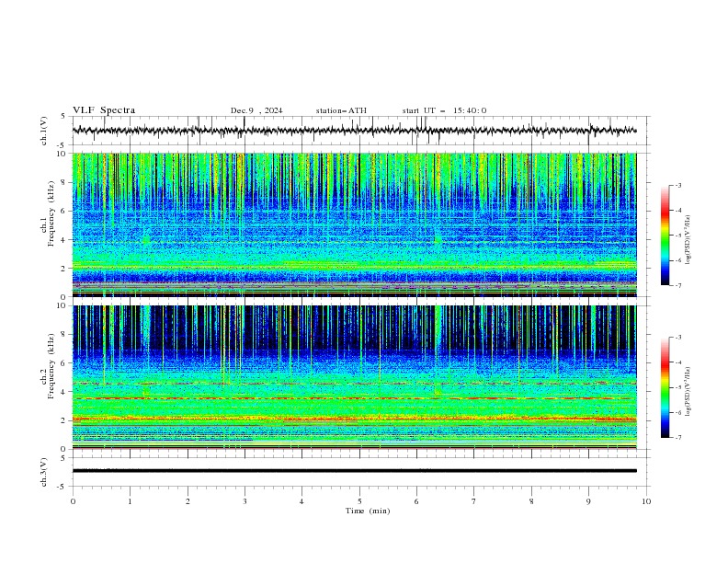The height and width of the screenshot is (563, 728).
Task: Click the log(PSD) label beside ch.2 colorbar
Action: 688,391
